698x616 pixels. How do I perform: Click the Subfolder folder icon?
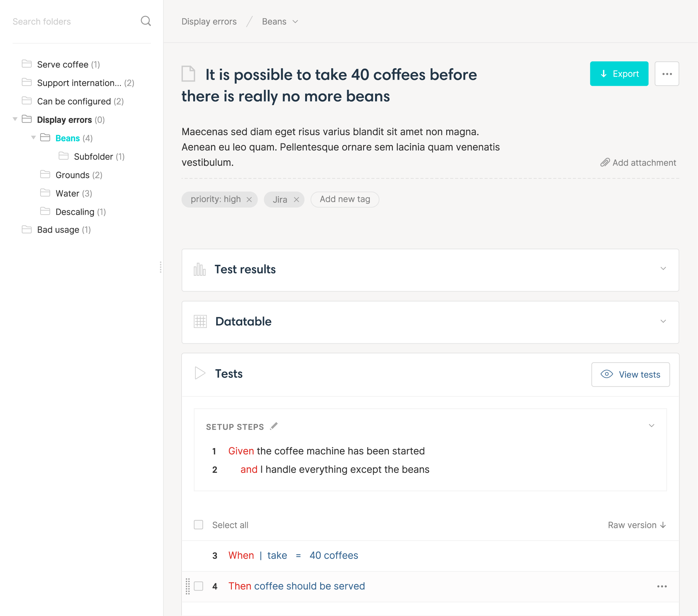63,156
